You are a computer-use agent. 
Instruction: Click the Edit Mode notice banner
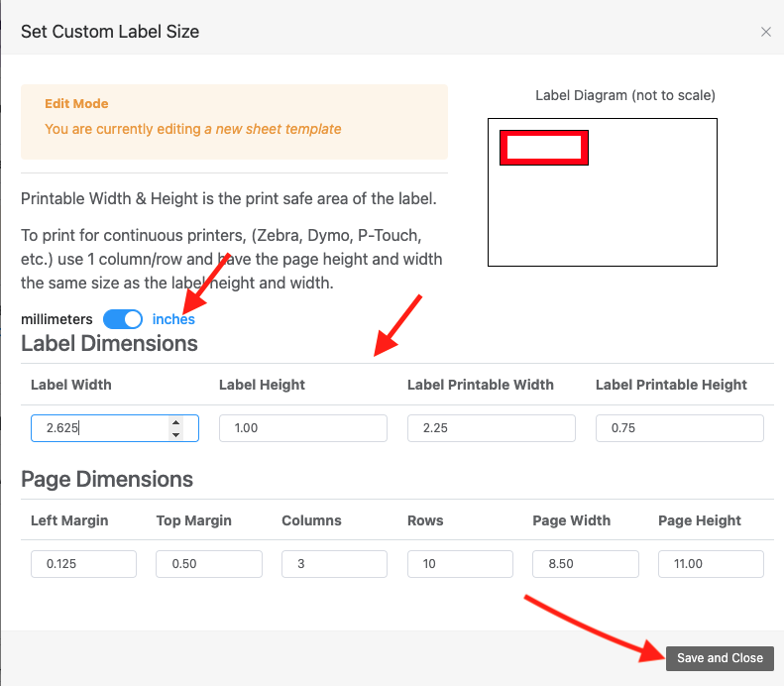point(234,121)
